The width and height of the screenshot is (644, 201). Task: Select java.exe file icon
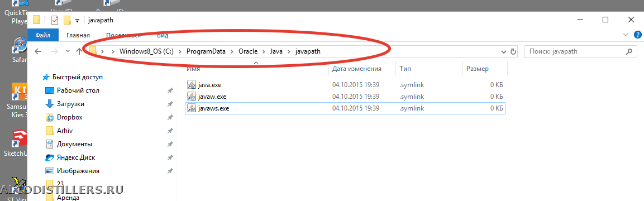(192, 85)
